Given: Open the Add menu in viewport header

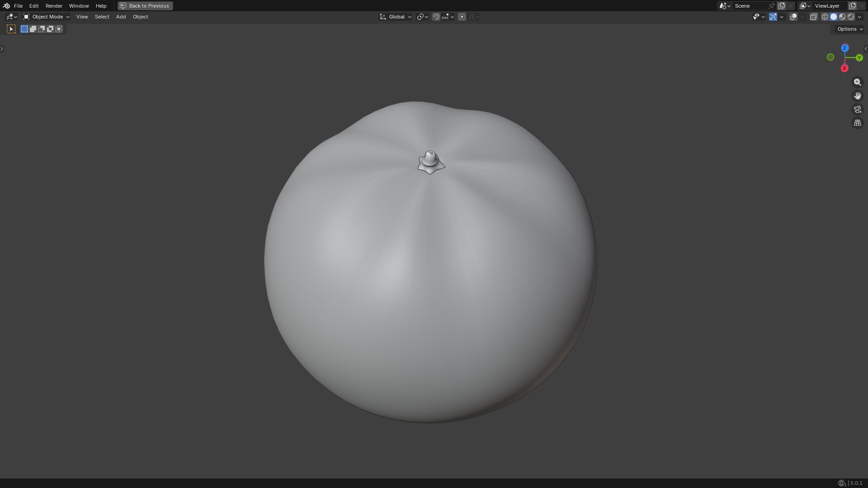Looking at the screenshot, I should coord(121,17).
